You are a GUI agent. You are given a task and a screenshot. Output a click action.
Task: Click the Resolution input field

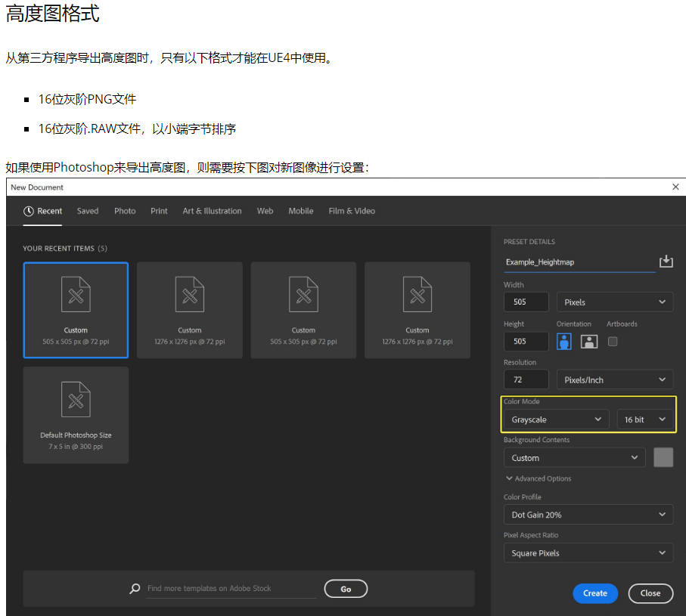tap(526, 379)
